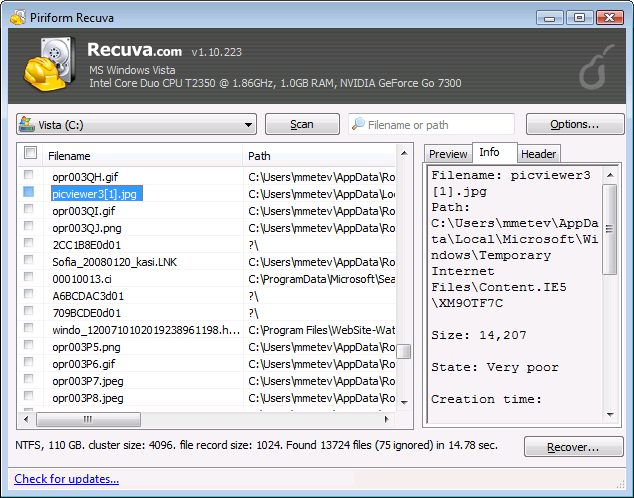Check the box for opr003QI.gif
Screen dimensions: 634x498
(x=28, y=208)
